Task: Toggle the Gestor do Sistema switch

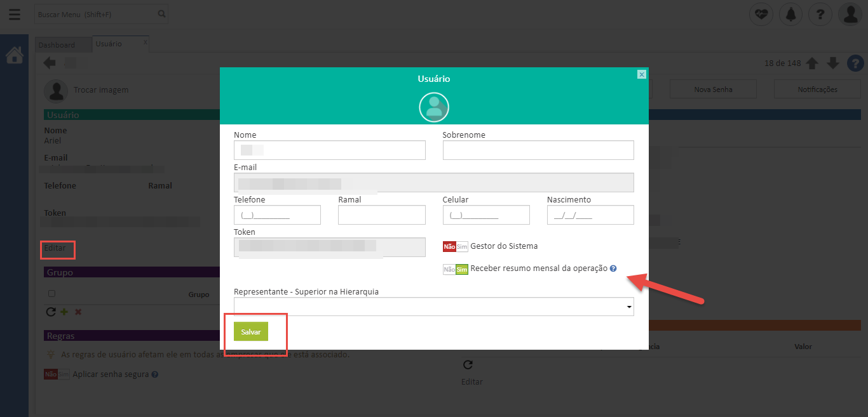Action: pos(455,246)
